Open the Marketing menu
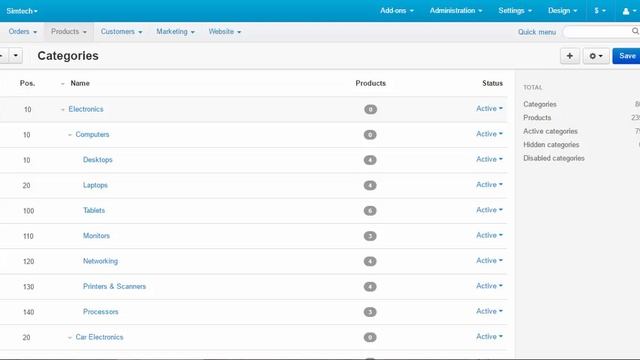 (x=175, y=31)
